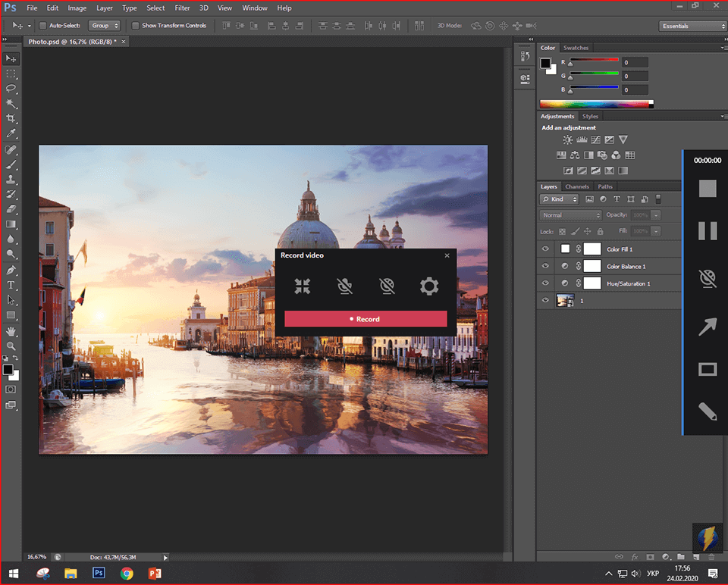Screen dimensions: 728x585
Task: Enable the Auto-Select checkbox
Action: click(42, 26)
